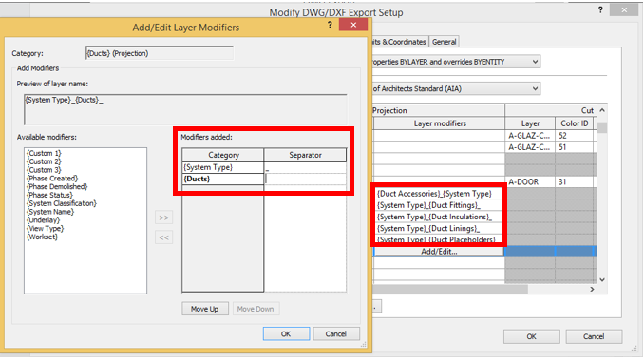Close the Add/Edit Layer Modifiers dialog

[353, 25]
